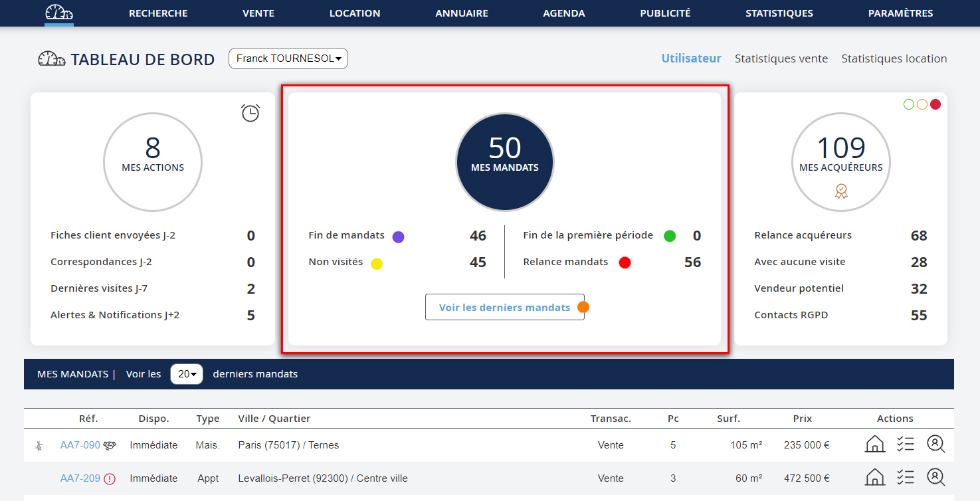Select the filled red circle acquéreurs filter

[935, 104]
